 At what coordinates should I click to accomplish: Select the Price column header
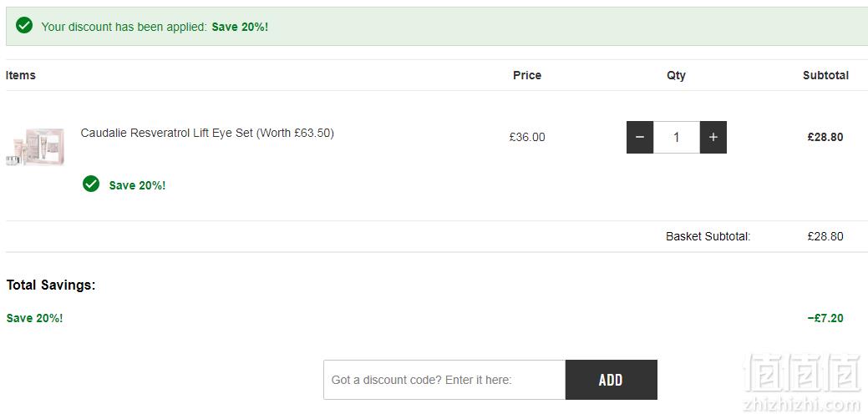tap(527, 75)
